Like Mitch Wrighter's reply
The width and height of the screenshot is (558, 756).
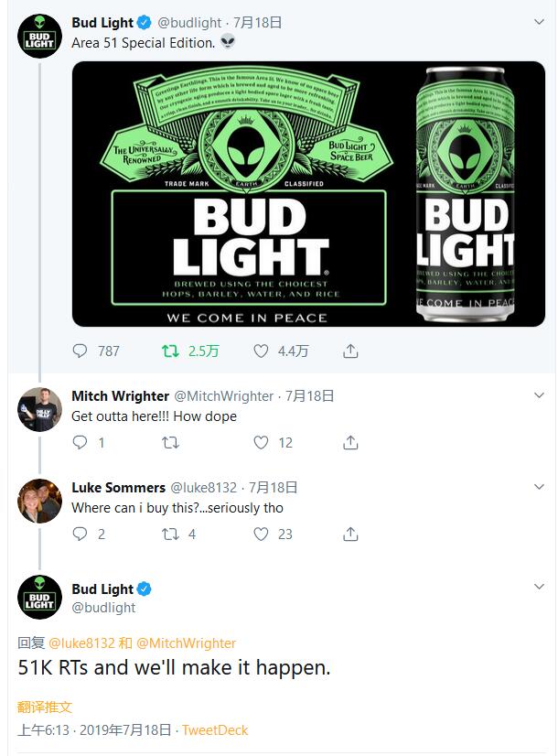262,442
